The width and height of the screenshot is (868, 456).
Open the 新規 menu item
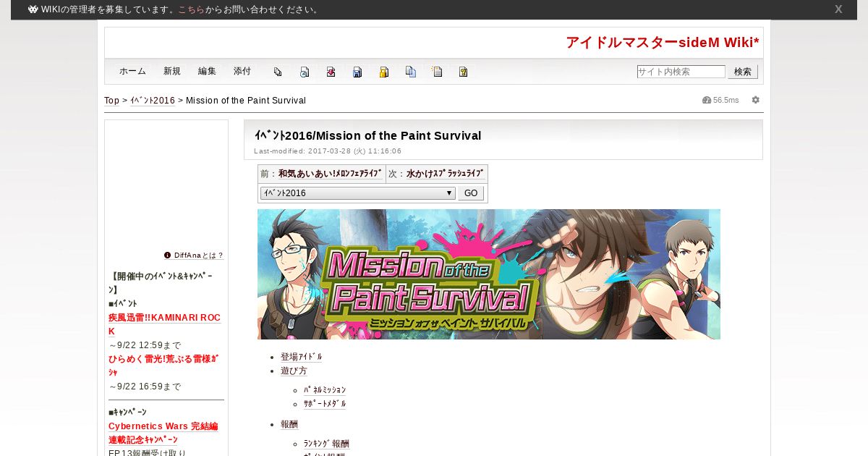(172, 72)
